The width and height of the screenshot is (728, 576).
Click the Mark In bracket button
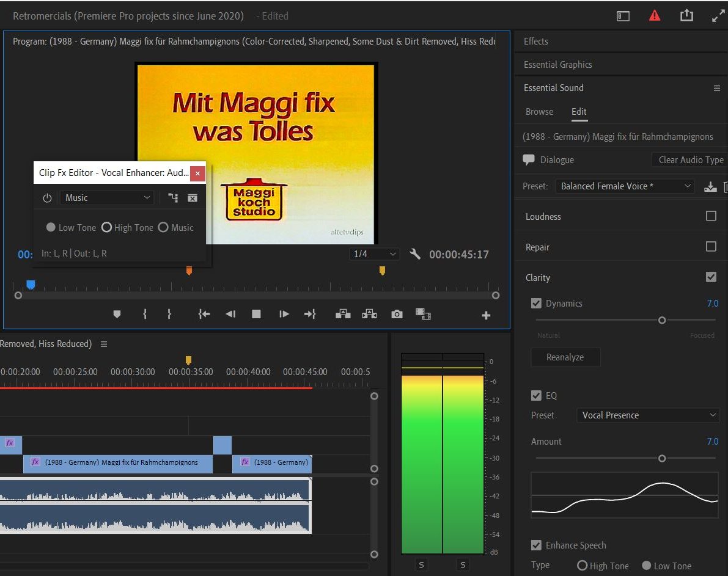[145, 314]
